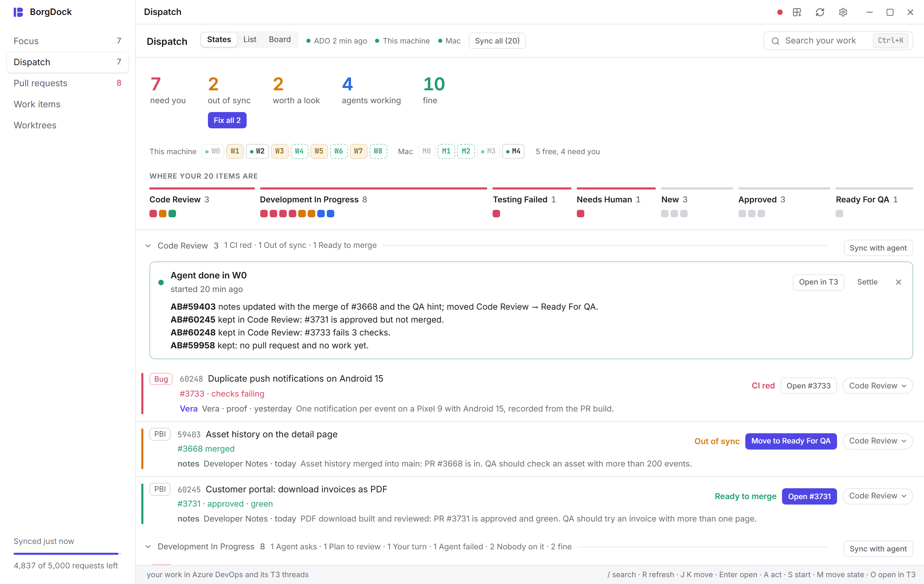The image size is (924, 584).
Task: Click the refresh icon in title bar
Action: click(820, 12)
